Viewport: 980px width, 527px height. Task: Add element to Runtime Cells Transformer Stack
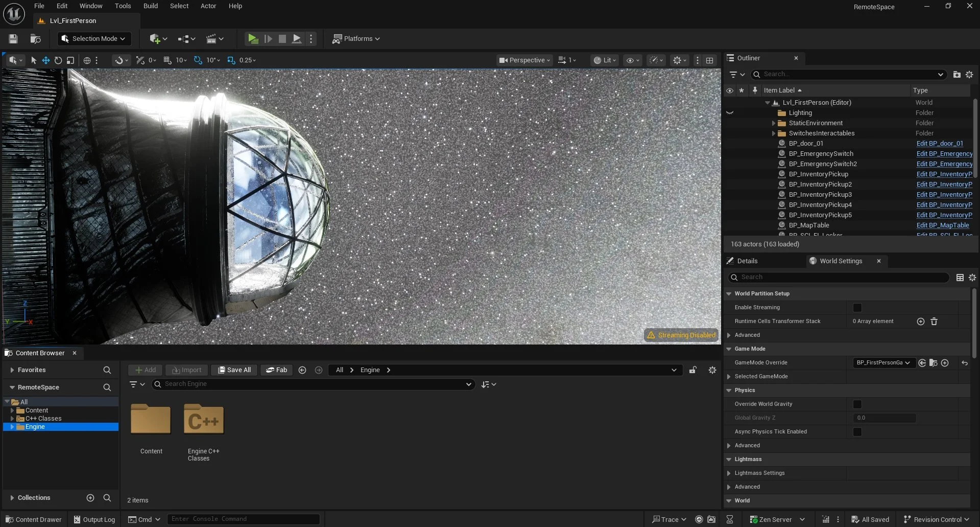coord(921,322)
